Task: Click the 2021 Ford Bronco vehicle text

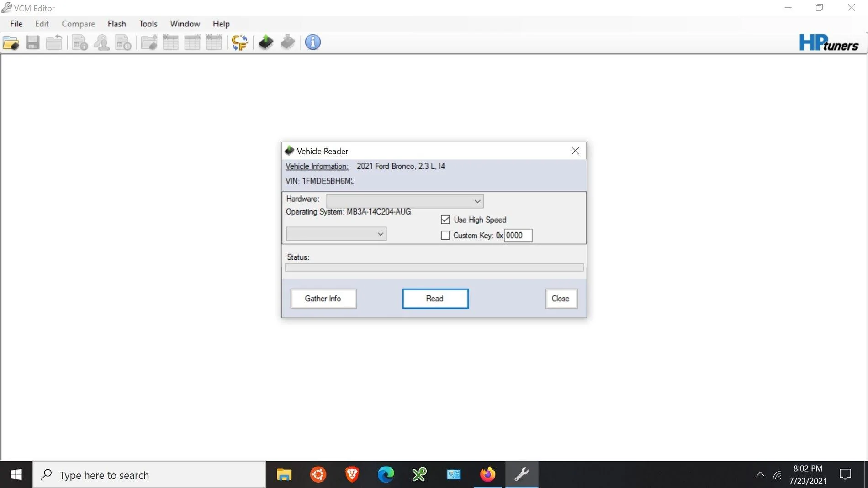Action: point(401,166)
